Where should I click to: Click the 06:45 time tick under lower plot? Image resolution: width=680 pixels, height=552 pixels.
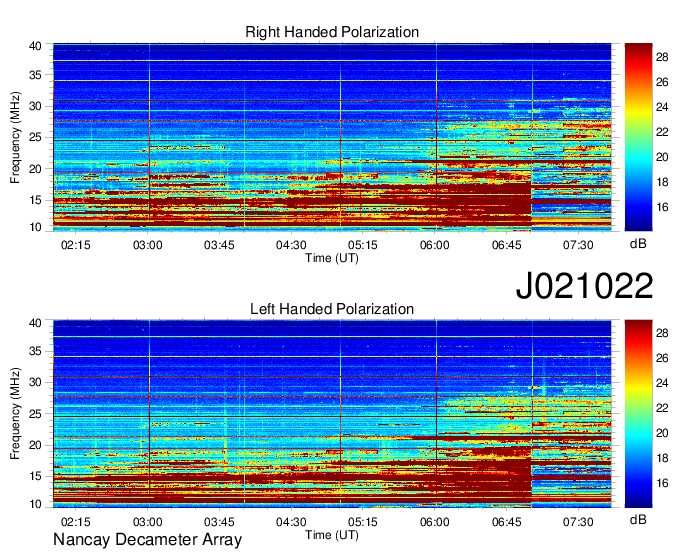pos(507,522)
